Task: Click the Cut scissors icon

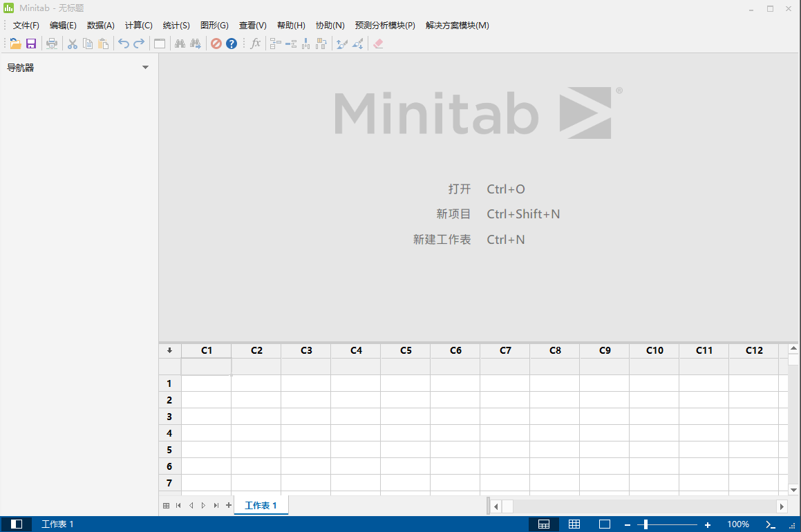Action: [x=73, y=44]
